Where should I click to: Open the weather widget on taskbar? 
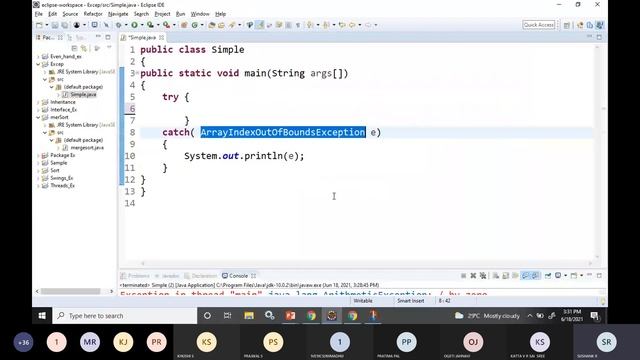pos(487,316)
